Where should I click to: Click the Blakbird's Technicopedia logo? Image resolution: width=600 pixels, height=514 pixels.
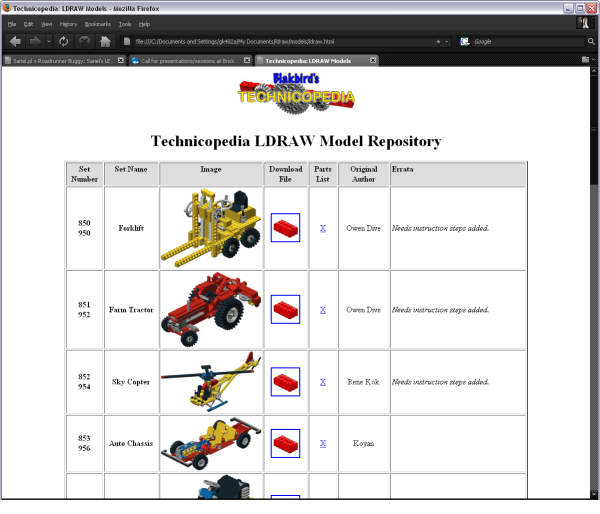pyautogui.click(x=296, y=93)
